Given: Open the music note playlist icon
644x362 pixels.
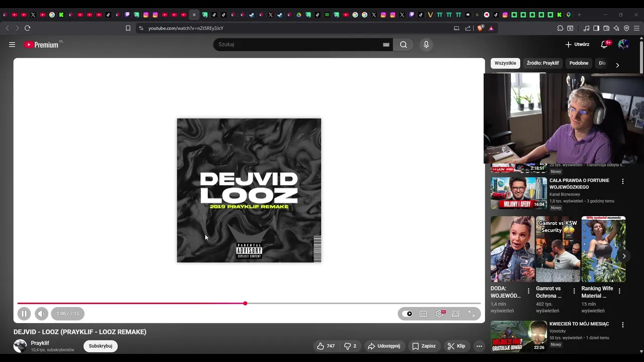Looking at the screenshot, I should click(x=586, y=28).
